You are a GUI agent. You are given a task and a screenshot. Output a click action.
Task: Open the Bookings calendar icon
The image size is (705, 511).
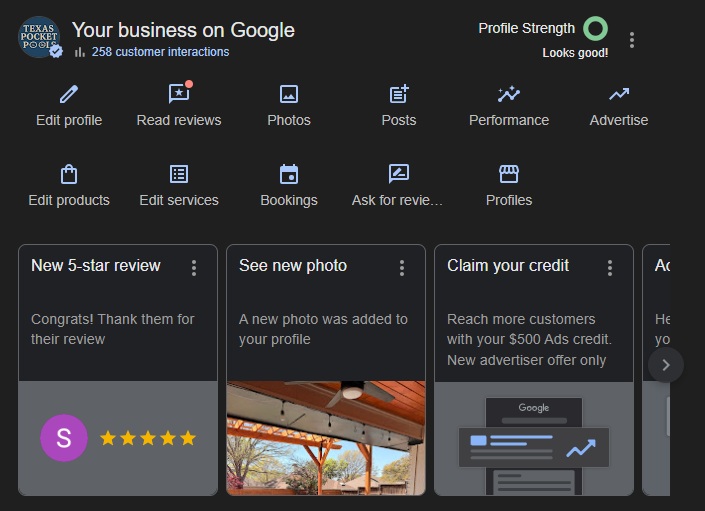click(x=288, y=175)
